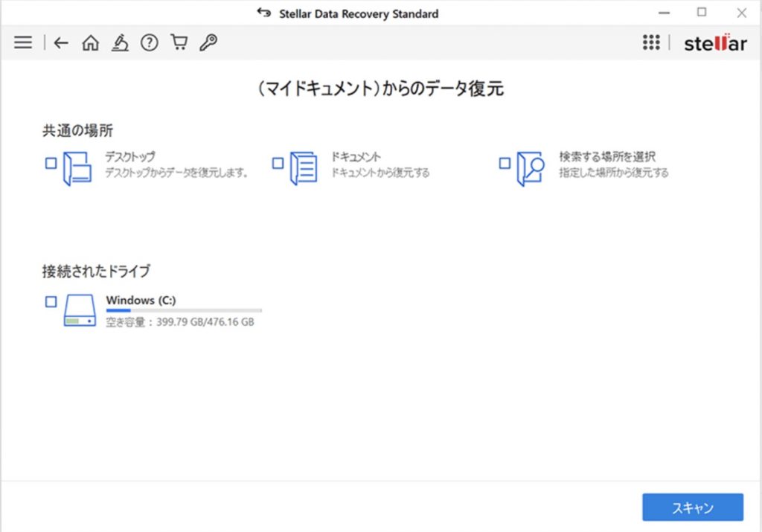Check the 検索する場所を選択 checkbox
Viewport: 762px width, 532px height.
(505, 163)
